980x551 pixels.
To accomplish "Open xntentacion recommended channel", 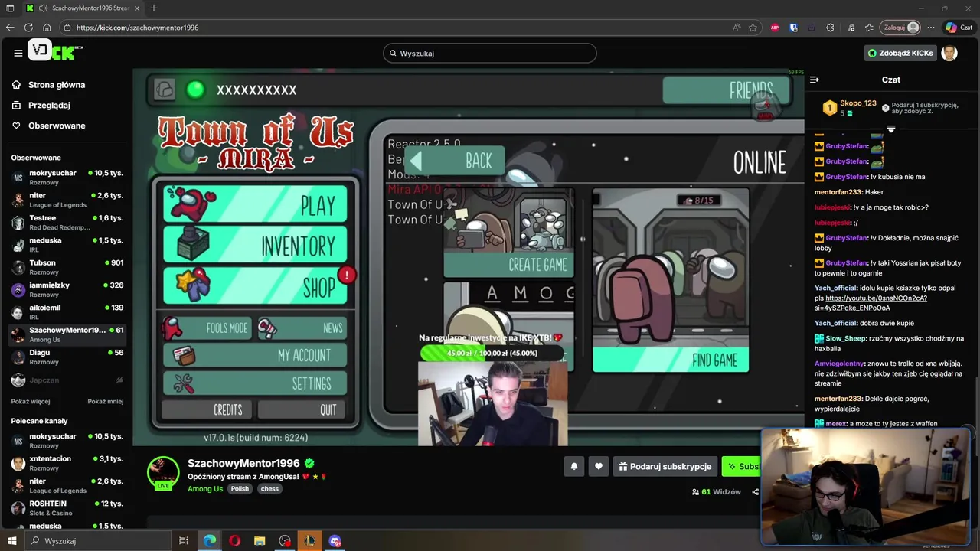I will [x=67, y=463].
